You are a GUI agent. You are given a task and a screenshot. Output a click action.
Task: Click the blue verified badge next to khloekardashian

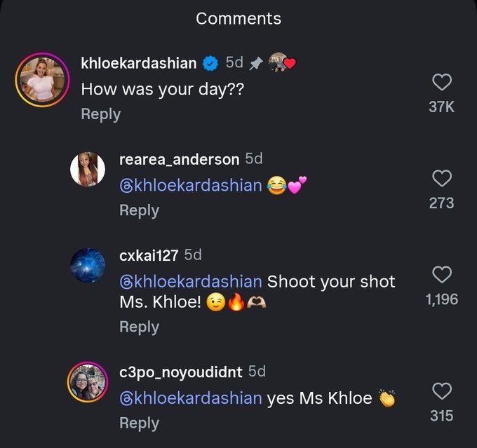click(210, 64)
